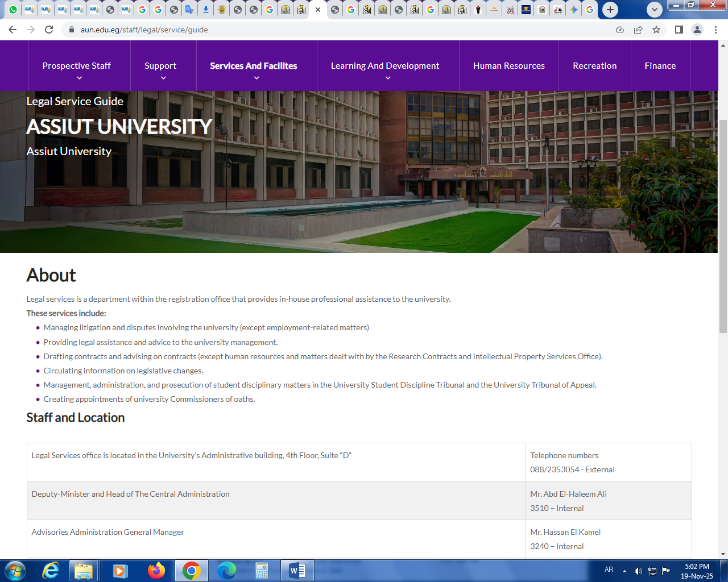Bookmark this page with the star icon
Viewport: 728px width, 582px height.
[x=656, y=30]
